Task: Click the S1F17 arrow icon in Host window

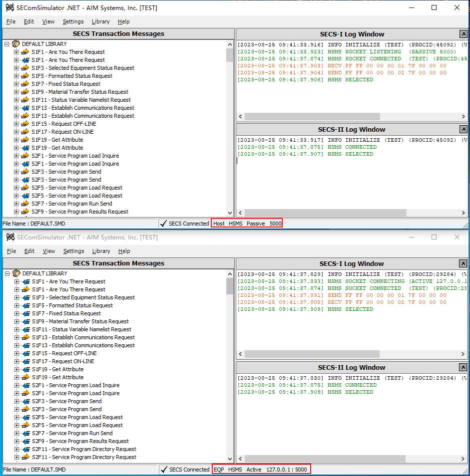Action: coord(25,132)
